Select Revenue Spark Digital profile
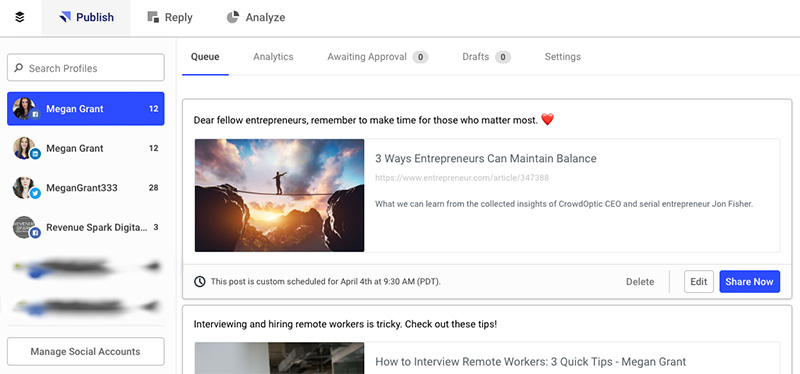 (x=86, y=228)
